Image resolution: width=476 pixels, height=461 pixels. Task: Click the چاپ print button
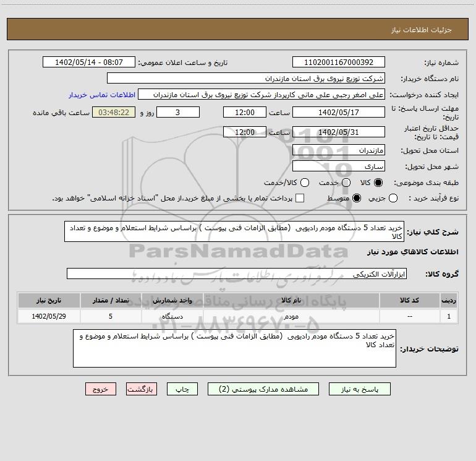tap(182, 389)
